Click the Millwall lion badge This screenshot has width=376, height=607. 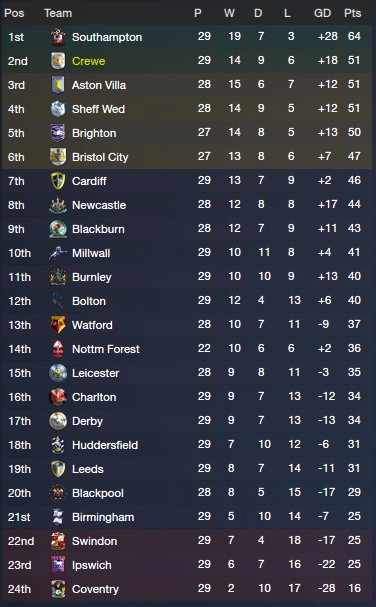pos(58,253)
